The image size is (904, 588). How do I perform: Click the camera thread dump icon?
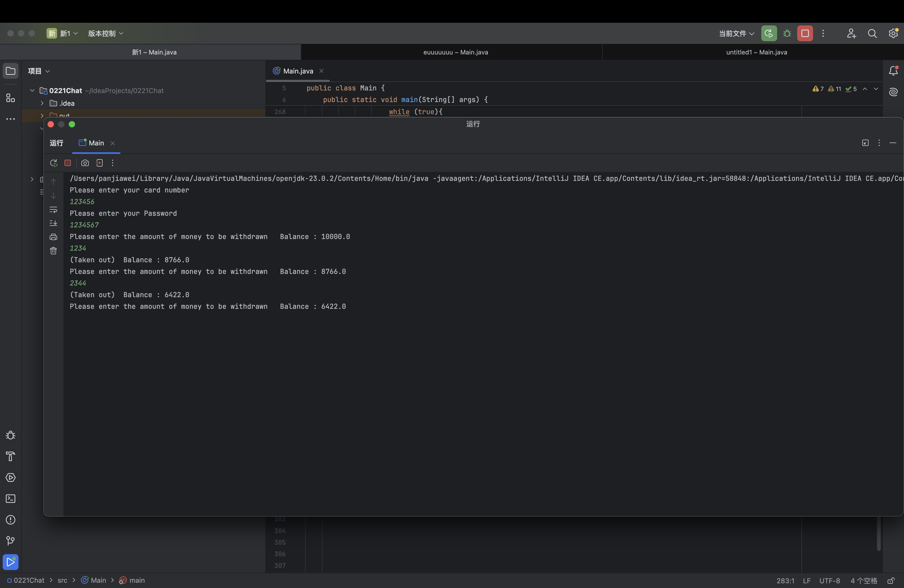click(x=85, y=163)
